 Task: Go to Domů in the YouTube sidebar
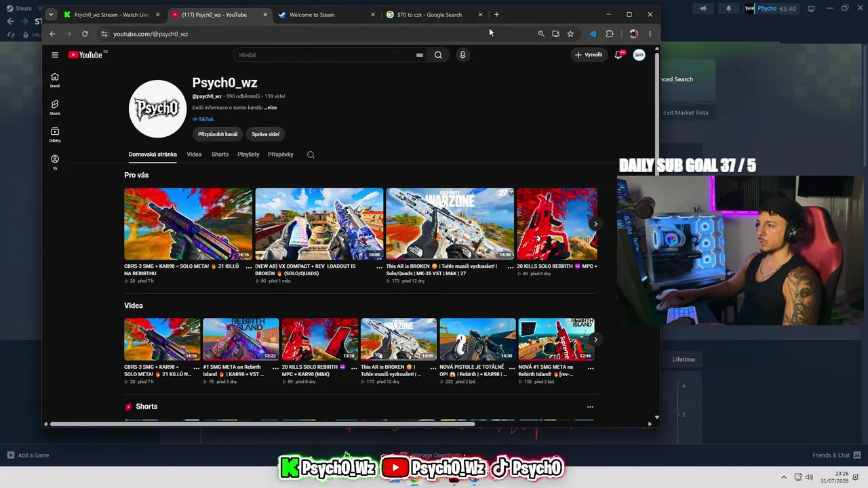[x=55, y=80]
